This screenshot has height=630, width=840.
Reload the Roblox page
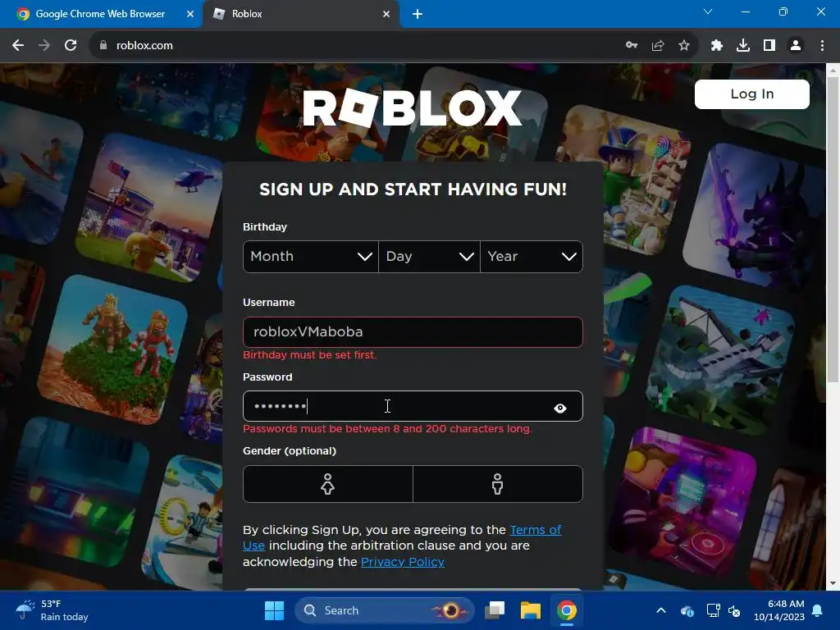pos(71,46)
